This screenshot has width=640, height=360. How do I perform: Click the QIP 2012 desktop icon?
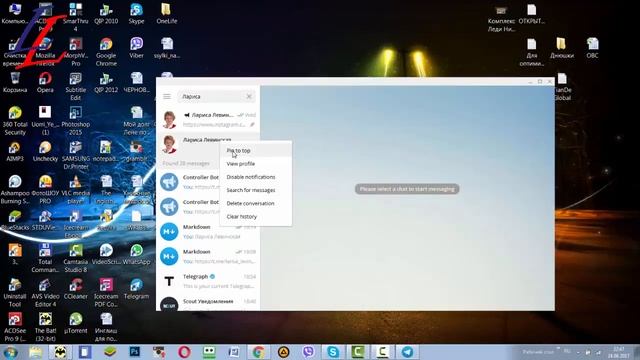click(x=106, y=82)
